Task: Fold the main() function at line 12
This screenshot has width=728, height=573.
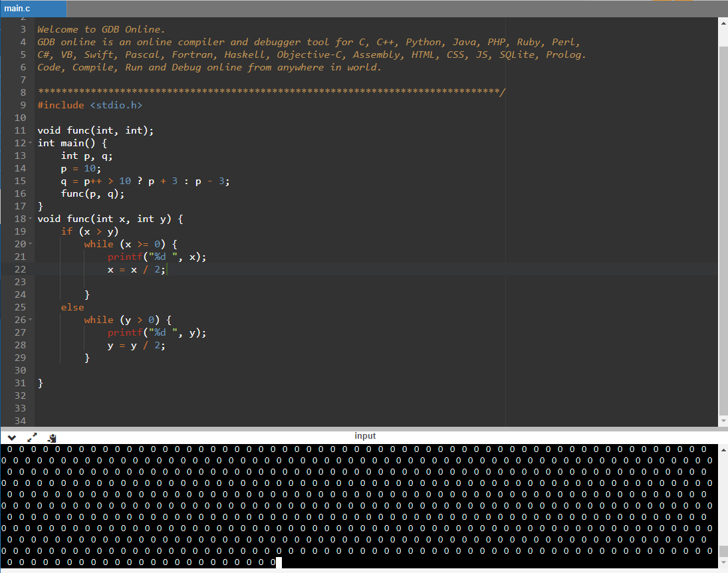Action: (31, 144)
